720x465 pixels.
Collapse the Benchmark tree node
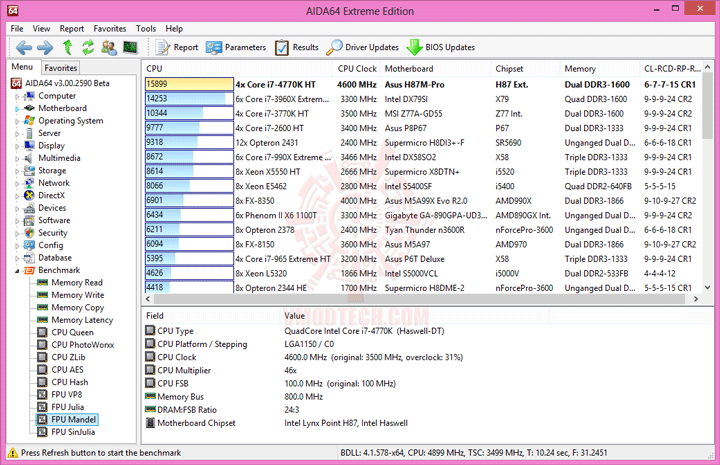pos(17,270)
